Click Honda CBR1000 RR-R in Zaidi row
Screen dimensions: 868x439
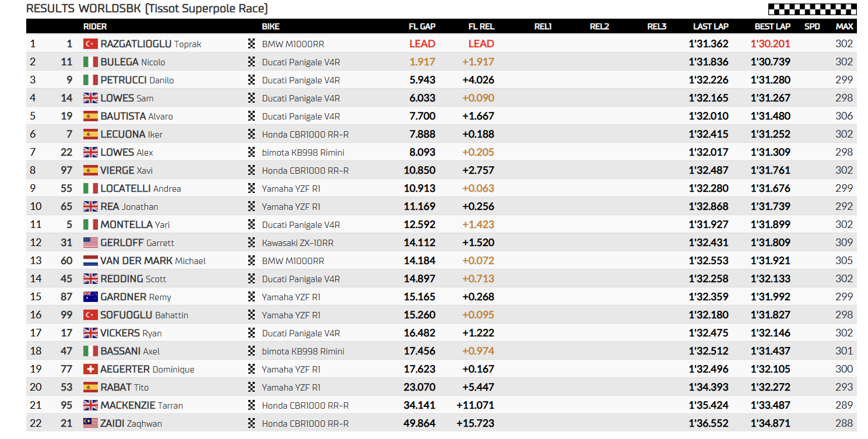305,423
